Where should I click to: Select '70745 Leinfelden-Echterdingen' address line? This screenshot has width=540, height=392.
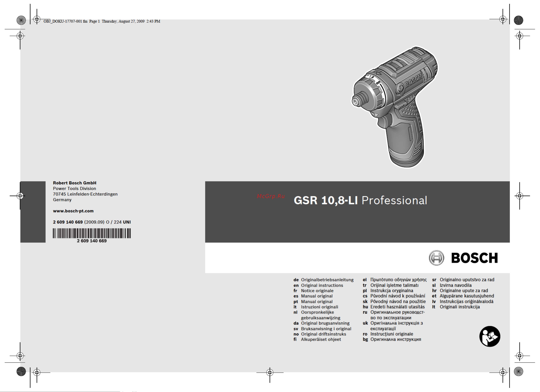click(85, 194)
